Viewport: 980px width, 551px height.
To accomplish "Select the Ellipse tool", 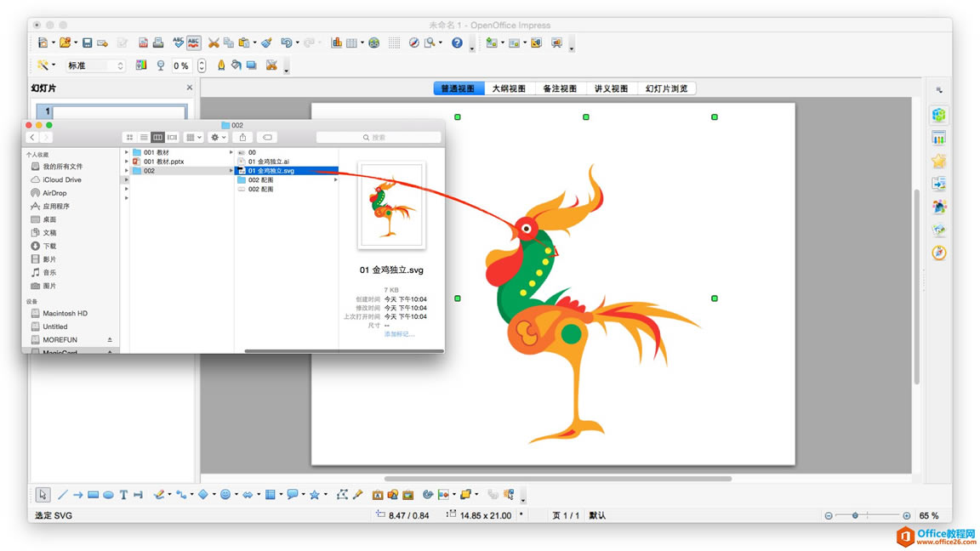I will coord(108,494).
